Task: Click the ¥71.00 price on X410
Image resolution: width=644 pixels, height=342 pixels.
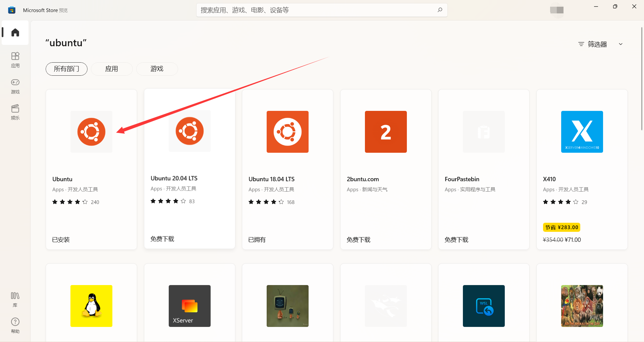Action: click(x=573, y=240)
